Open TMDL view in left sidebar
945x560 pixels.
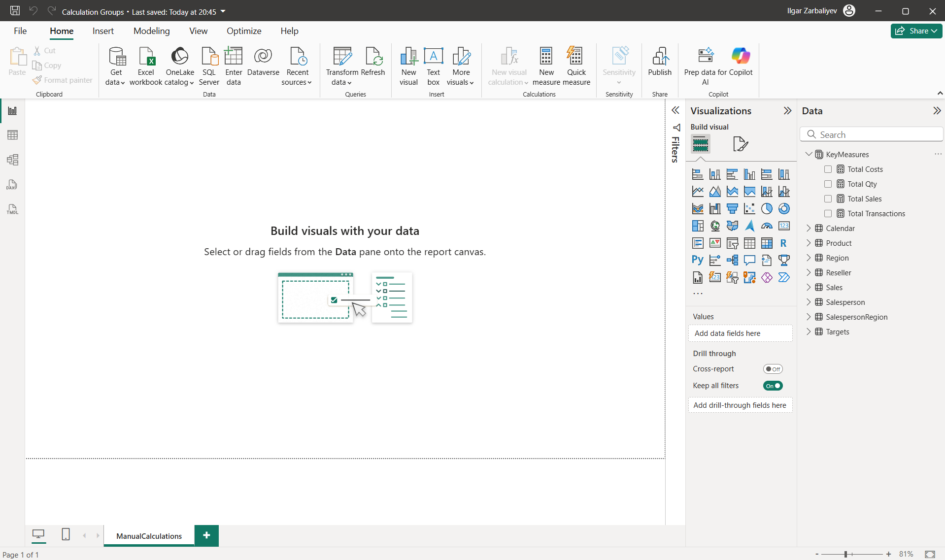(x=13, y=209)
